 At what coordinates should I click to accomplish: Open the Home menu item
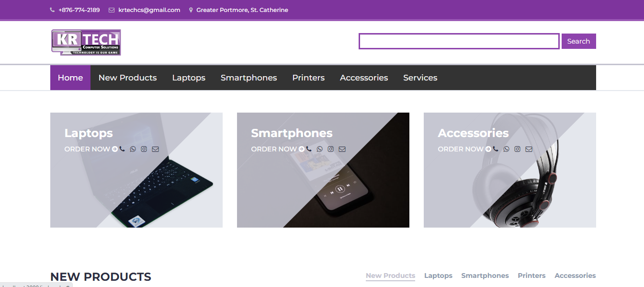(70, 78)
